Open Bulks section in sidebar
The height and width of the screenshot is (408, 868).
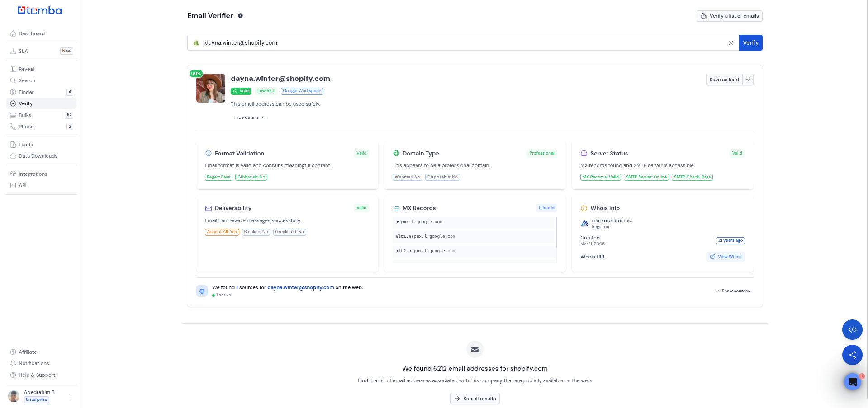coord(25,115)
